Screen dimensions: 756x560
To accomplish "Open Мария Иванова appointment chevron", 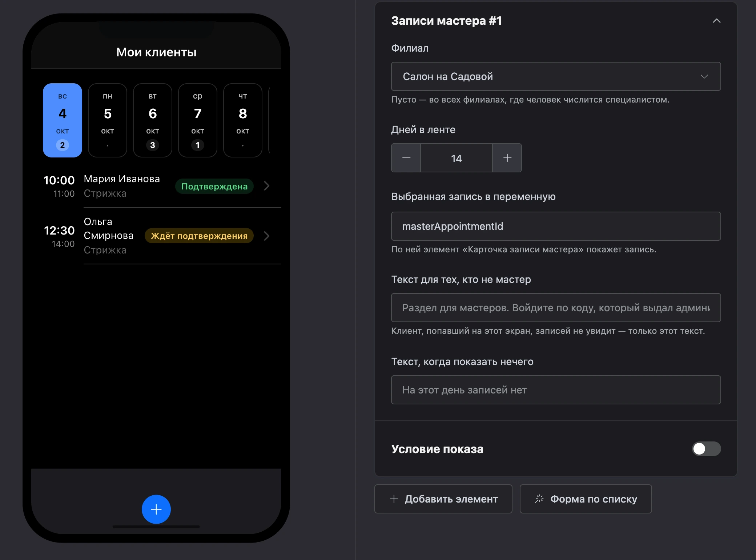I will tap(267, 186).
